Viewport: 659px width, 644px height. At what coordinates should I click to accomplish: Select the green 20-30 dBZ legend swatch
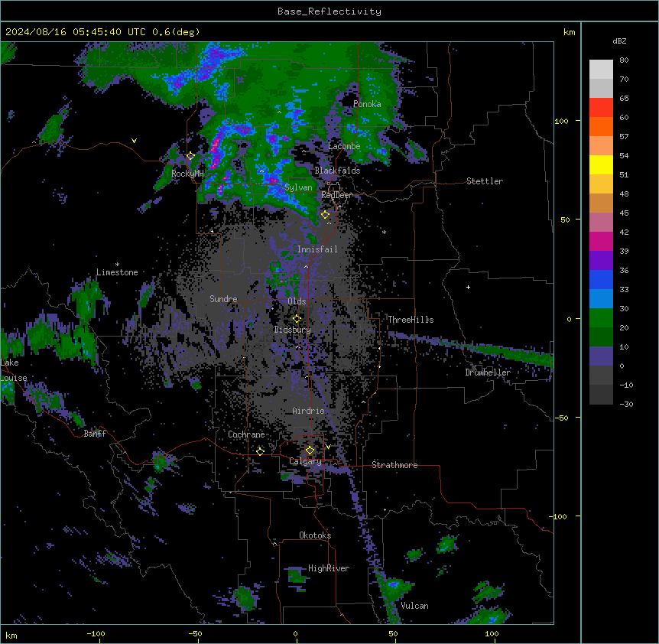click(601, 318)
